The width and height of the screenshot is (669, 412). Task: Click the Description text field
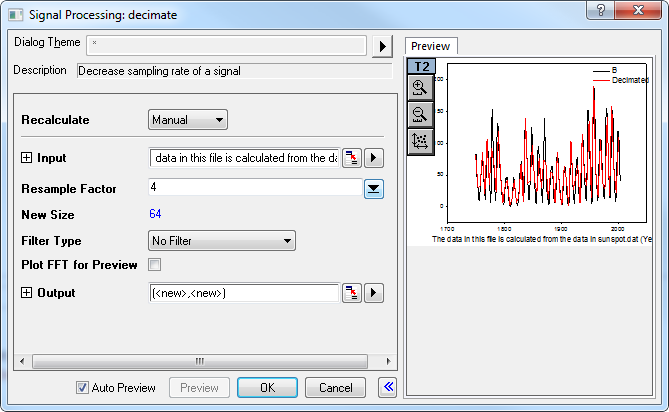(x=234, y=71)
